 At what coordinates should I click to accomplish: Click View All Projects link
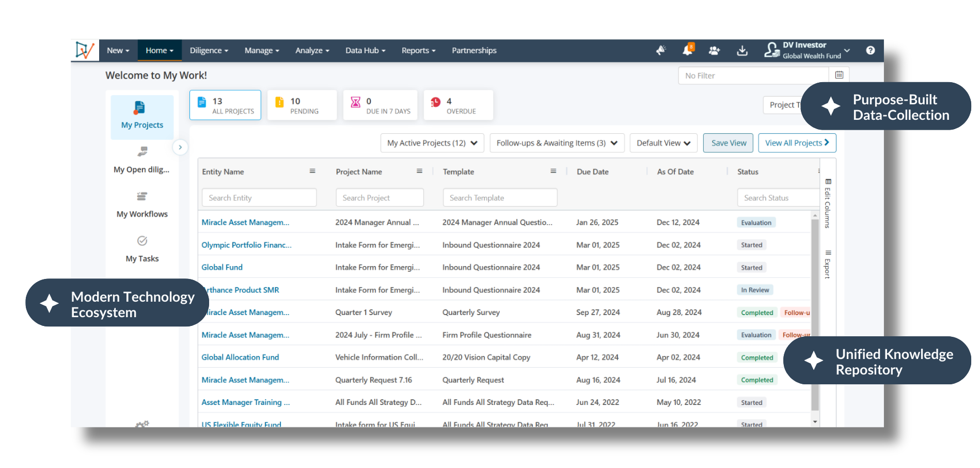pyautogui.click(x=797, y=143)
